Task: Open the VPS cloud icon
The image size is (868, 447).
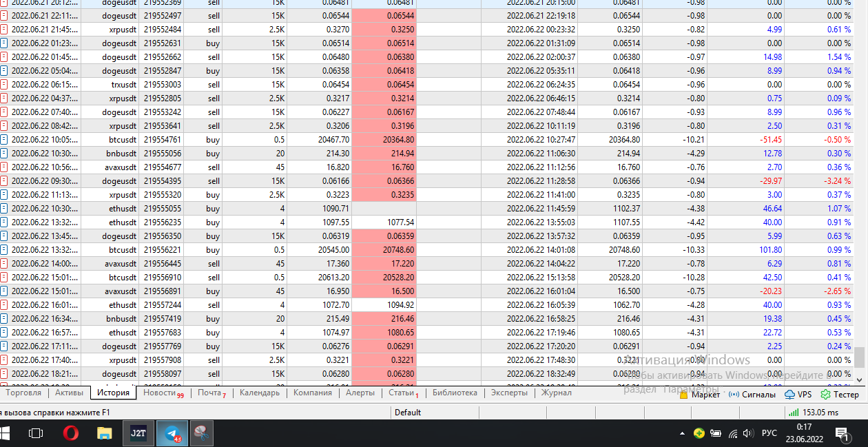Action: click(x=798, y=395)
